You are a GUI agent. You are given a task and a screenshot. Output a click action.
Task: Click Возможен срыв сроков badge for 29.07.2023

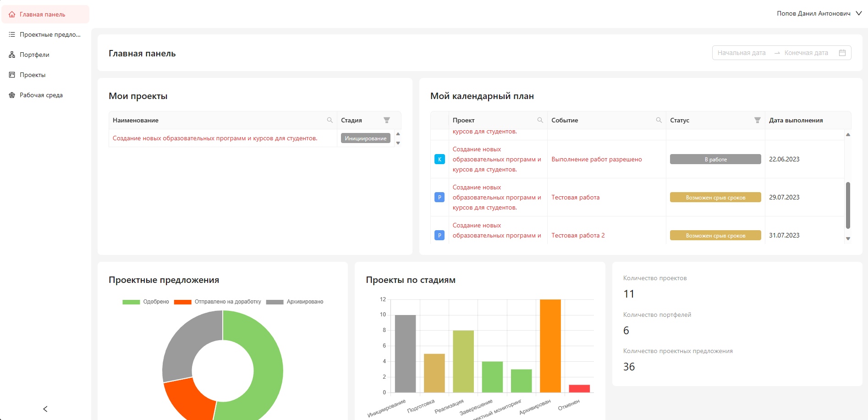coord(715,197)
